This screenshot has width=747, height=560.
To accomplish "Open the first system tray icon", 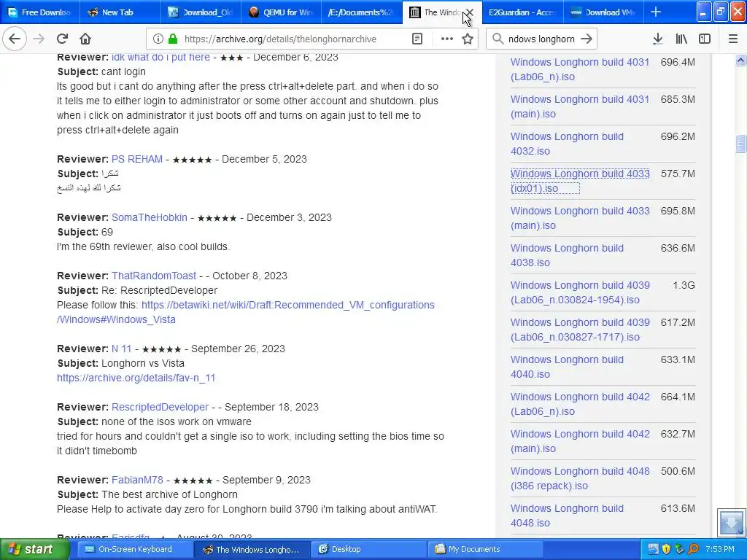I will click(x=653, y=549).
